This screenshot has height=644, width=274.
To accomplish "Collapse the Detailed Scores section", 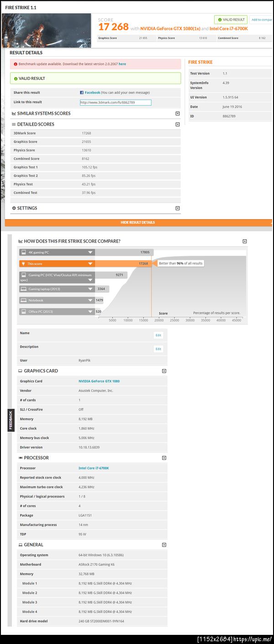I will click(x=178, y=124).
